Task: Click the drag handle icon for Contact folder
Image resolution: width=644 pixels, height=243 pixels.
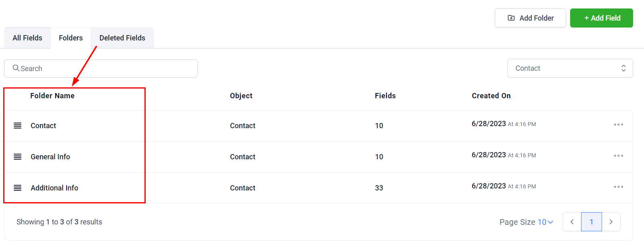Action: click(17, 126)
